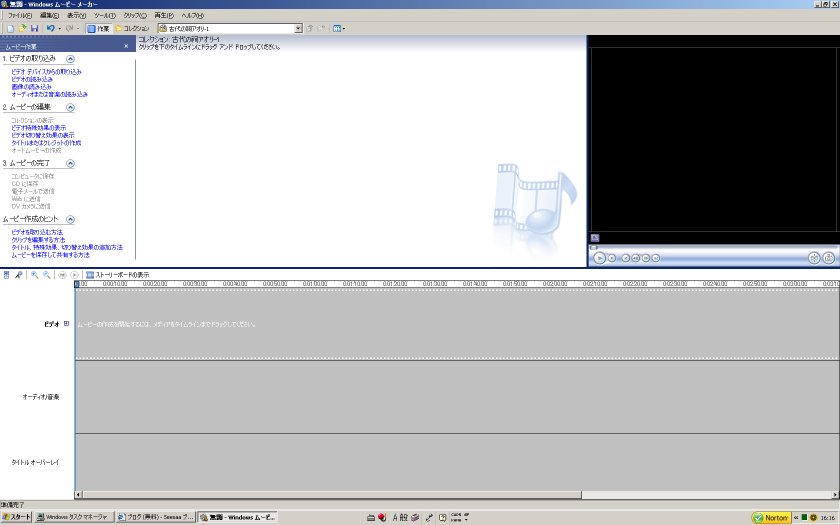Click the 画像の読み込み link

click(32, 86)
